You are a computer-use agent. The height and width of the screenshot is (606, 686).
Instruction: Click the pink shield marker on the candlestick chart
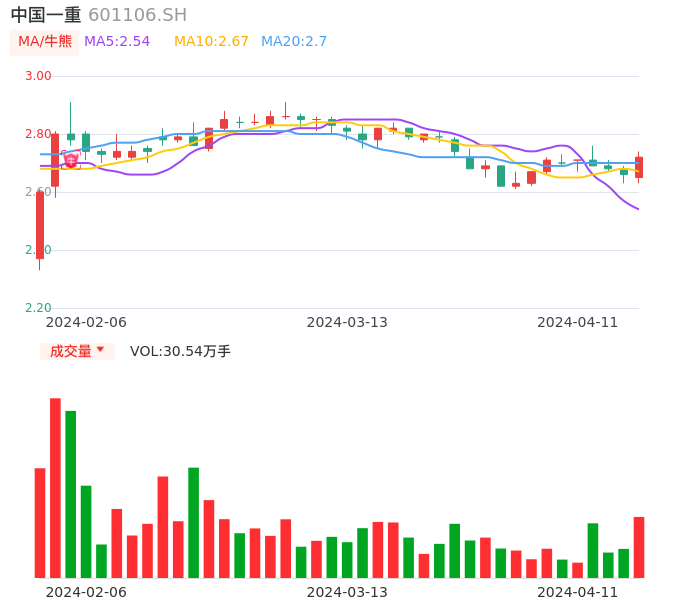coord(71,160)
